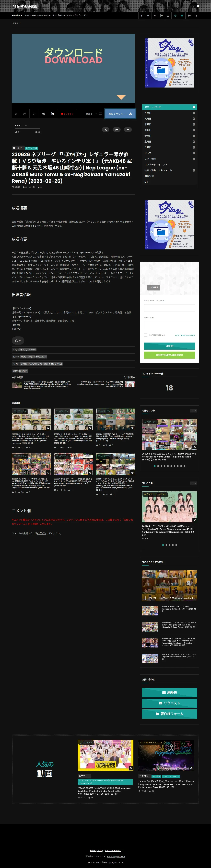The height and width of the screenshot is (868, 211).
Task: Toggle 劇場モード theater mode
Action: [x=94, y=114]
